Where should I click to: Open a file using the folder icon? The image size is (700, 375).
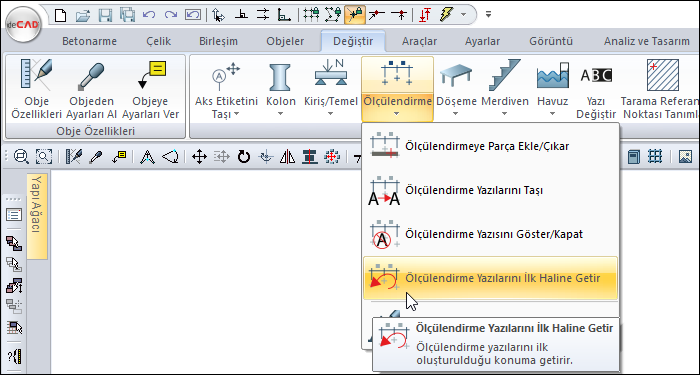pos(83,15)
